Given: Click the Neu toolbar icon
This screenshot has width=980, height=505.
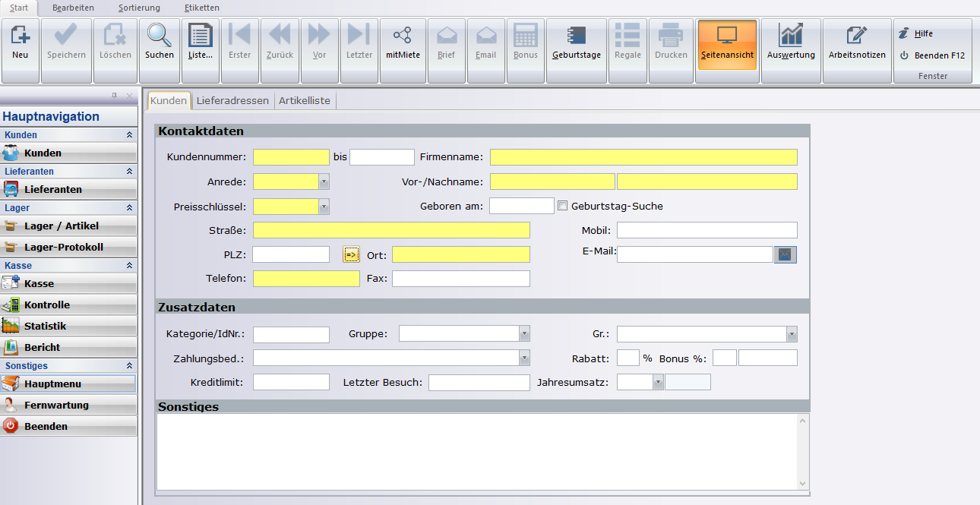Looking at the screenshot, I should coord(21,42).
